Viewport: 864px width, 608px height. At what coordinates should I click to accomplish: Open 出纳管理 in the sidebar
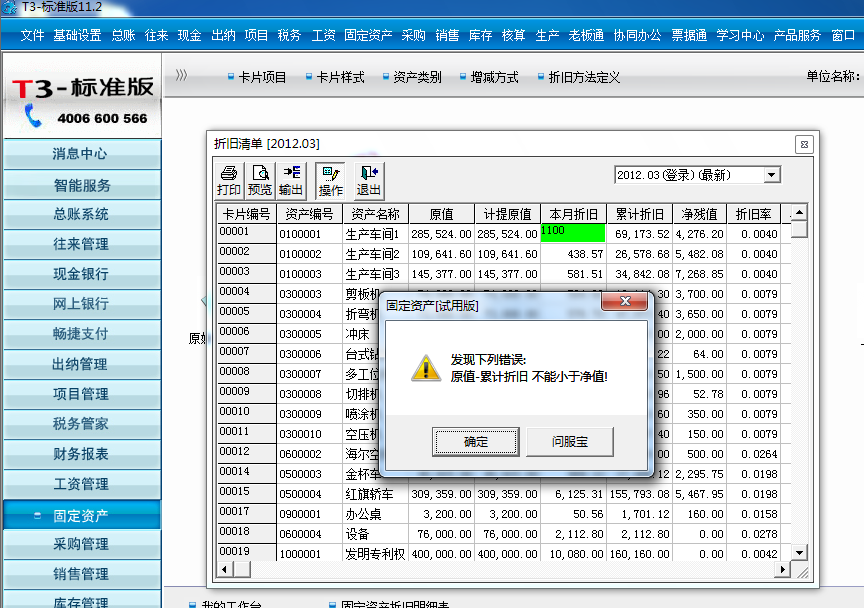[x=82, y=364]
